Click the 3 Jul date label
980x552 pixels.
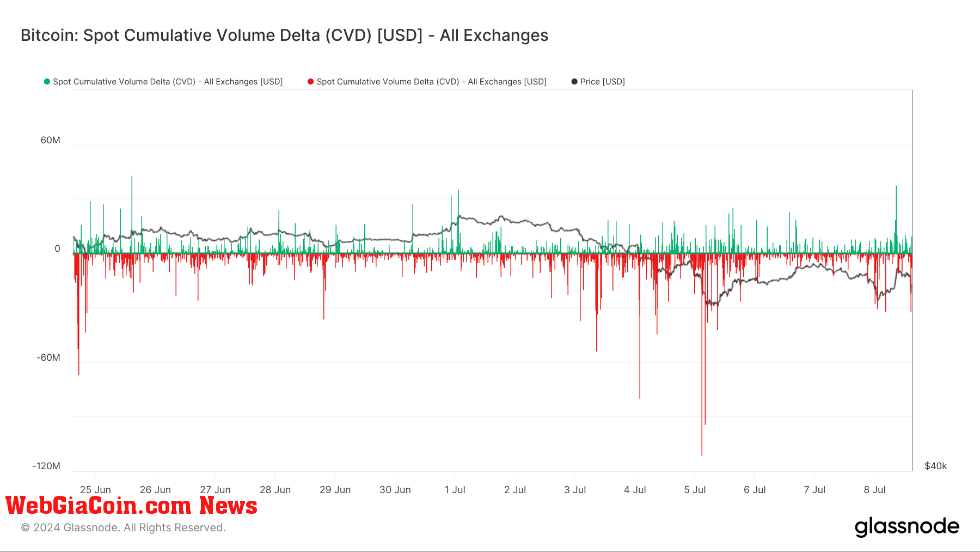coord(574,490)
